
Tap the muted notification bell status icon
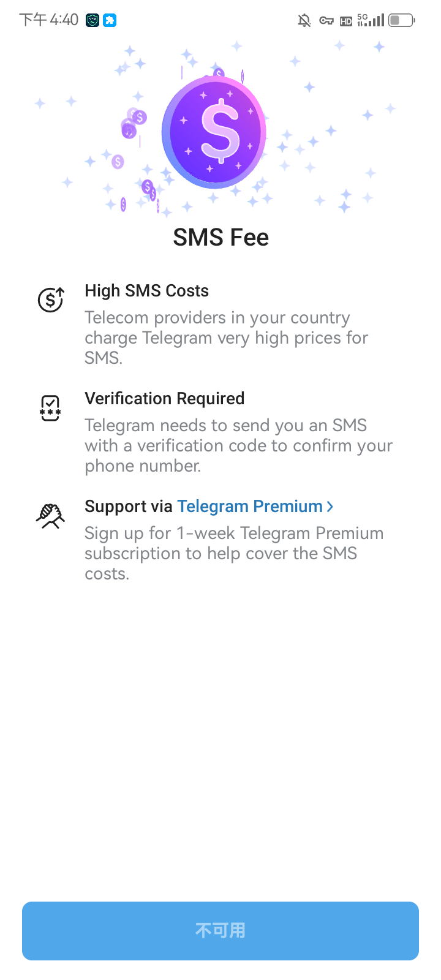point(304,20)
